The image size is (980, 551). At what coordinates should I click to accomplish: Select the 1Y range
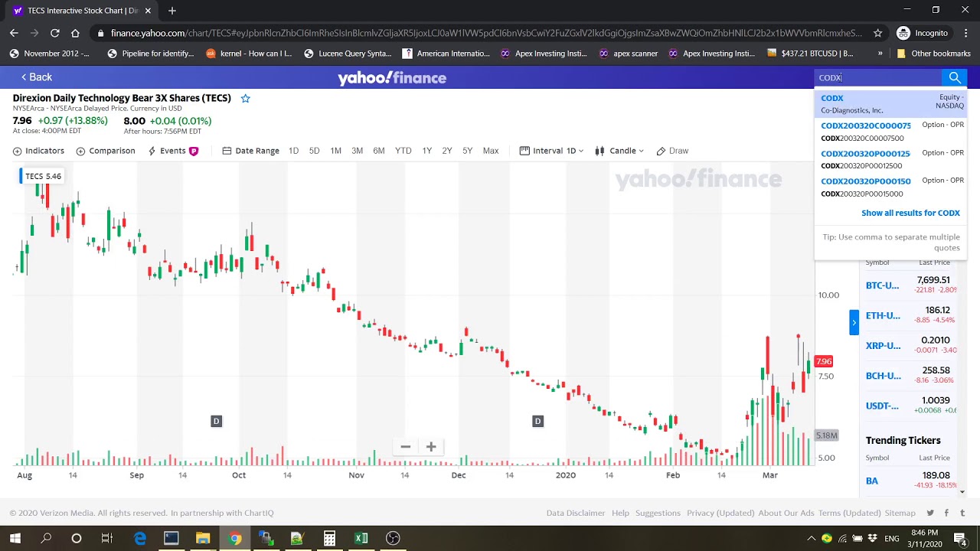tap(426, 151)
